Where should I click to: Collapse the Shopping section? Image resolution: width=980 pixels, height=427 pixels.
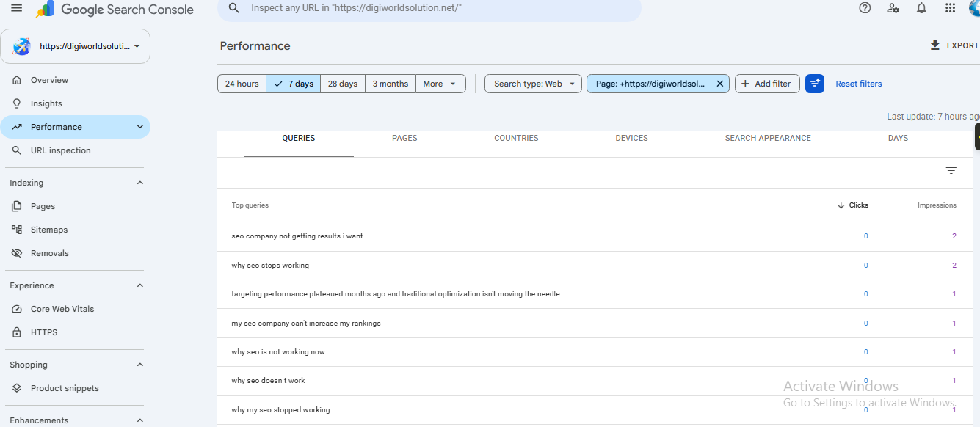click(x=140, y=365)
